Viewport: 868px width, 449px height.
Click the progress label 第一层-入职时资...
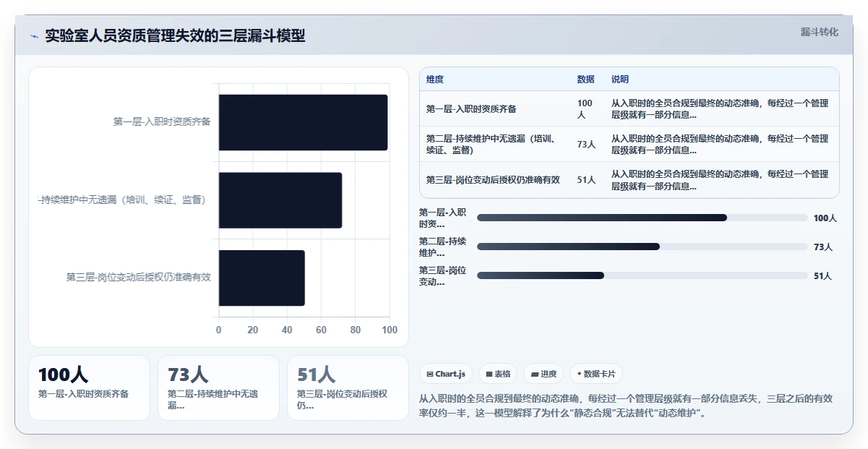(443, 218)
